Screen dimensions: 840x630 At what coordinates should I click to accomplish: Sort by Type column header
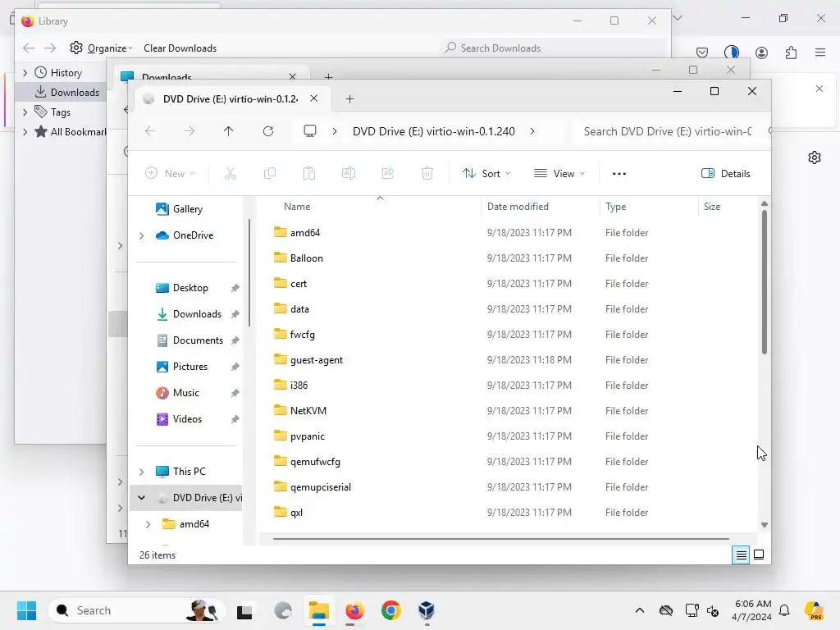point(615,207)
